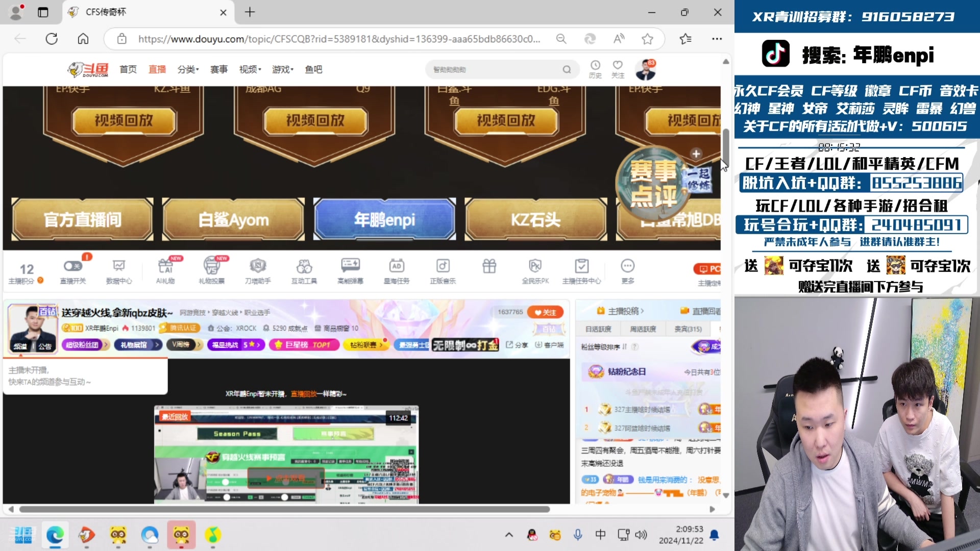Expand the 钻粉联赛 badge

(x=365, y=345)
